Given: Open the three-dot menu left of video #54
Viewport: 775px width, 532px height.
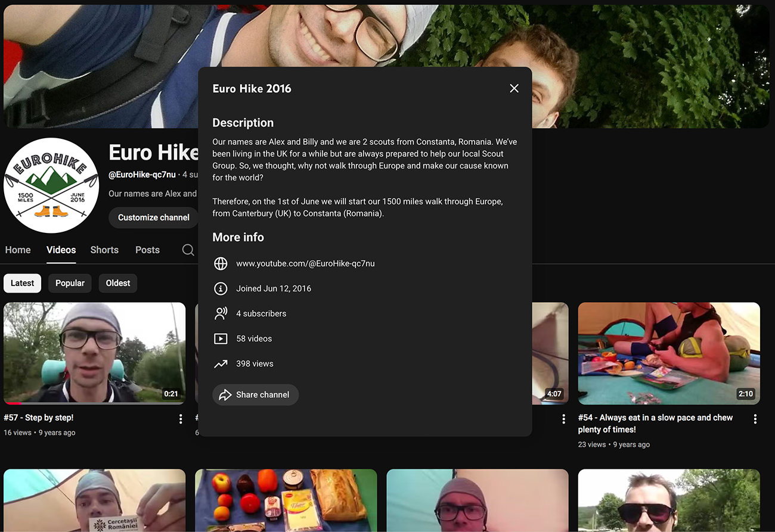Looking at the screenshot, I should pyautogui.click(x=563, y=419).
